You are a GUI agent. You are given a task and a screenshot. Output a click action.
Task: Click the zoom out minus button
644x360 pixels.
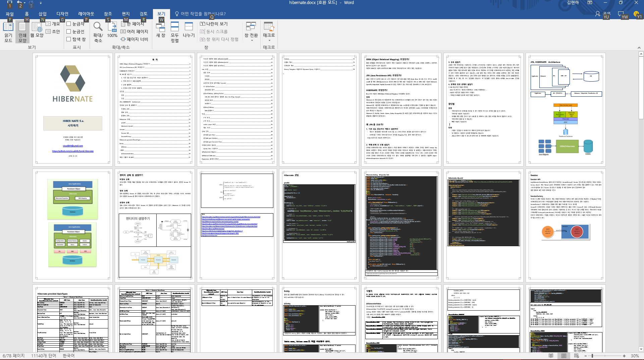point(586,356)
